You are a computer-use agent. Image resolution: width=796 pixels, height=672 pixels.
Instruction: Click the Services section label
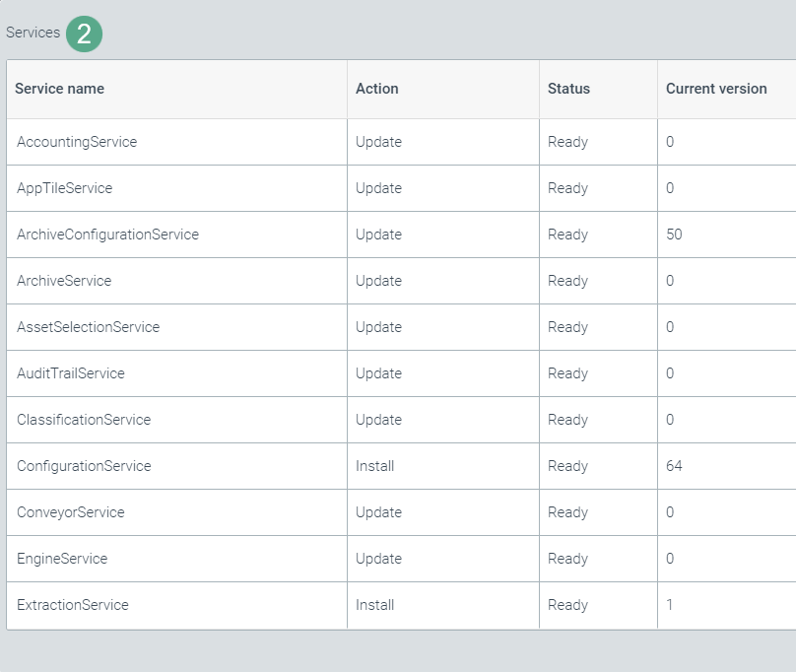33,33
